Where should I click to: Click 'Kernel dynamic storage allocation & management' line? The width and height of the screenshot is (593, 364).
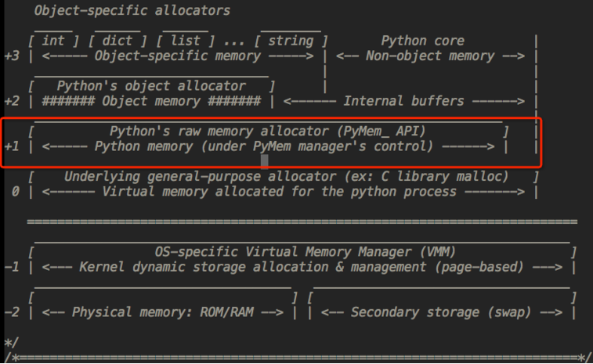pos(302,267)
